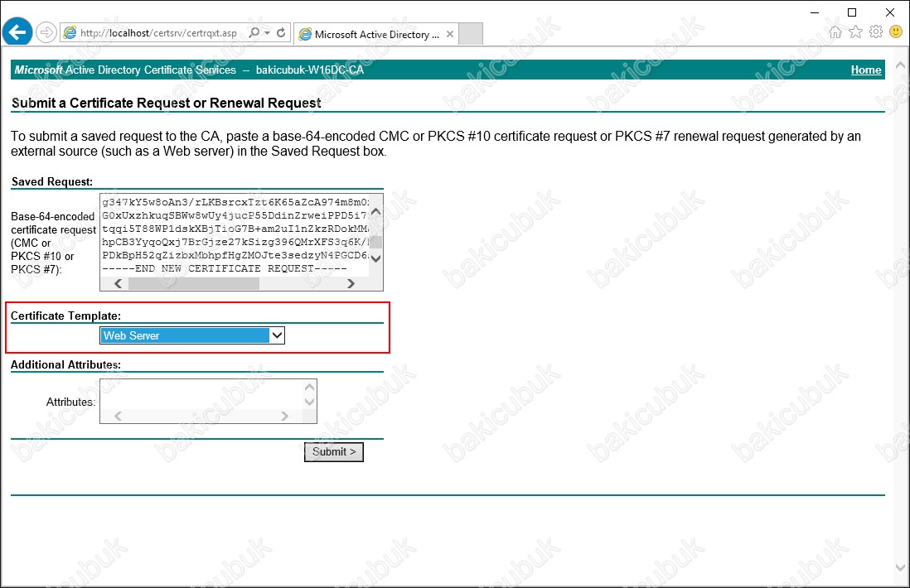Image resolution: width=910 pixels, height=588 pixels.
Task: Open address bar autocomplete dropdown arrow
Action: [267, 33]
